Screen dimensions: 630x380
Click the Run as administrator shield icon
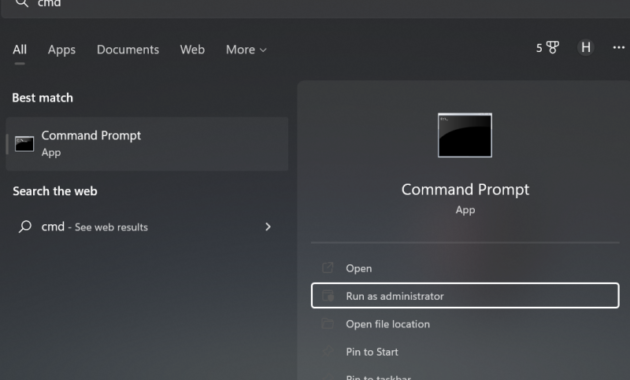328,296
